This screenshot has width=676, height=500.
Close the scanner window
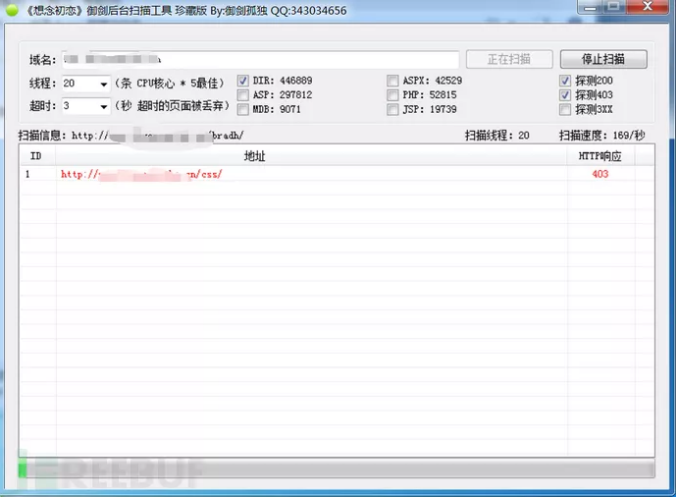coord(647,7)
